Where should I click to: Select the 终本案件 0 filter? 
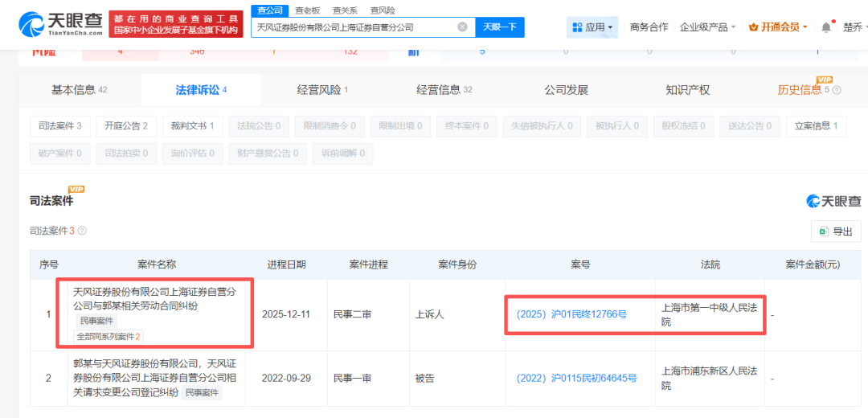pos(467,125)
